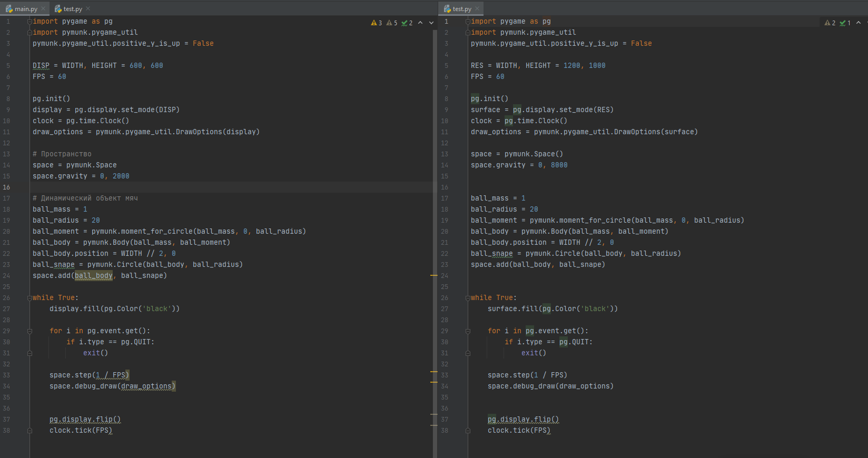
Task: Collapse import block at line 1, left editor
Action: click(x=29, y=22)
